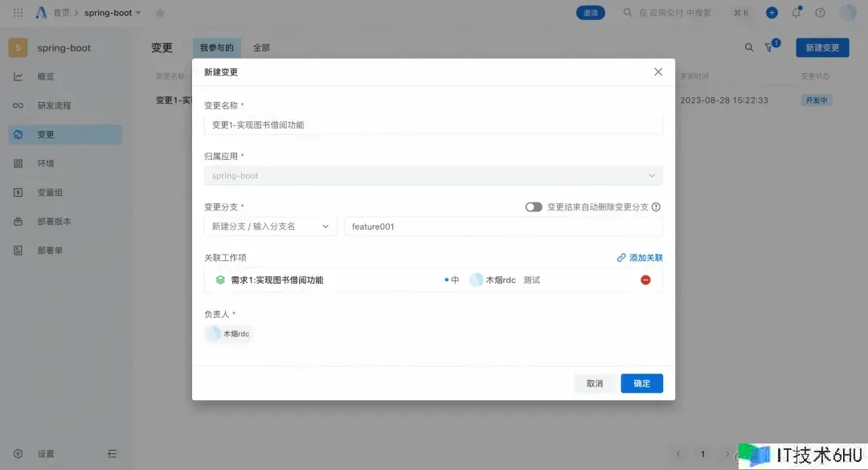Click the app grid launcher icon
This screenshot has height=470, width=868.
click(x=18, y=13)
